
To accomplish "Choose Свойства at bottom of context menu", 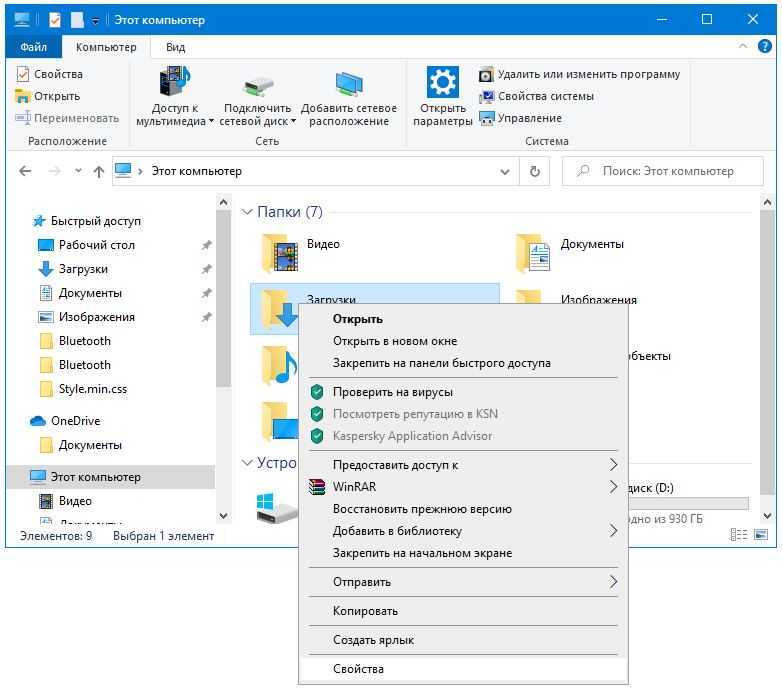I will coord(463,669).
